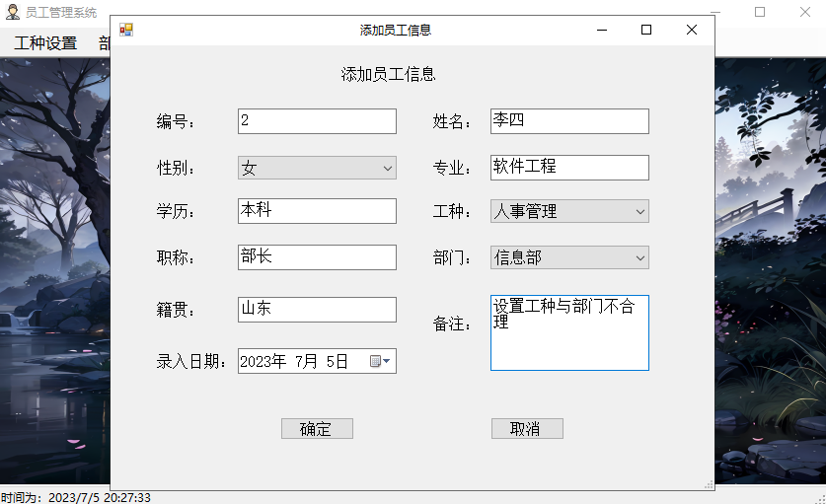Screen dimensions: 826x504
Task: Select the 职称 title field with 部长
Action: click(x=317, y=257)
